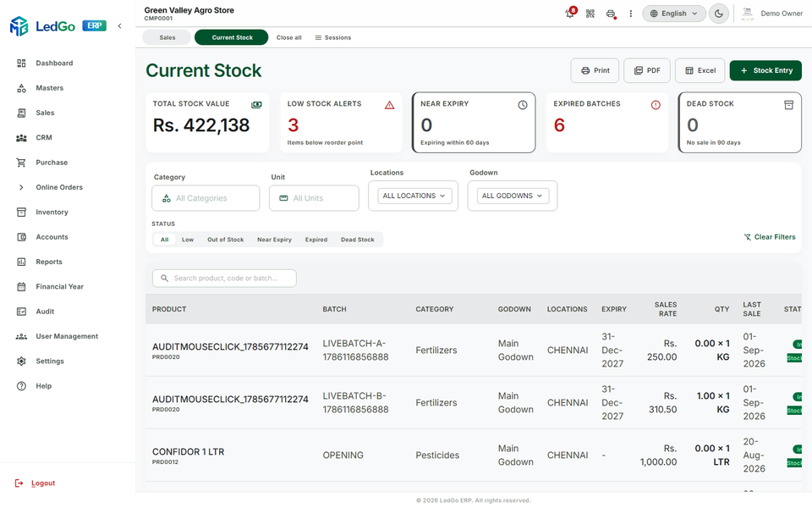
Task: Select the Expired status filter
Action: click(x=315, y=240)
